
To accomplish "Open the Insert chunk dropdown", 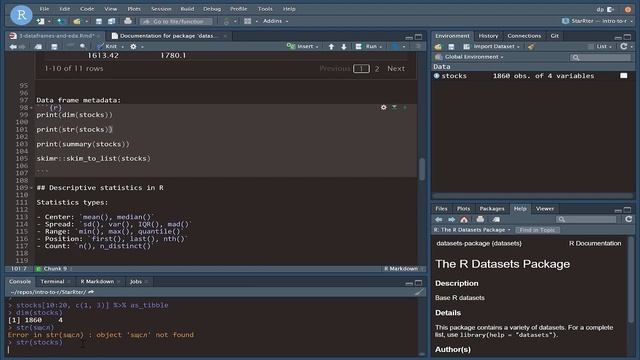I will [303, 47].
